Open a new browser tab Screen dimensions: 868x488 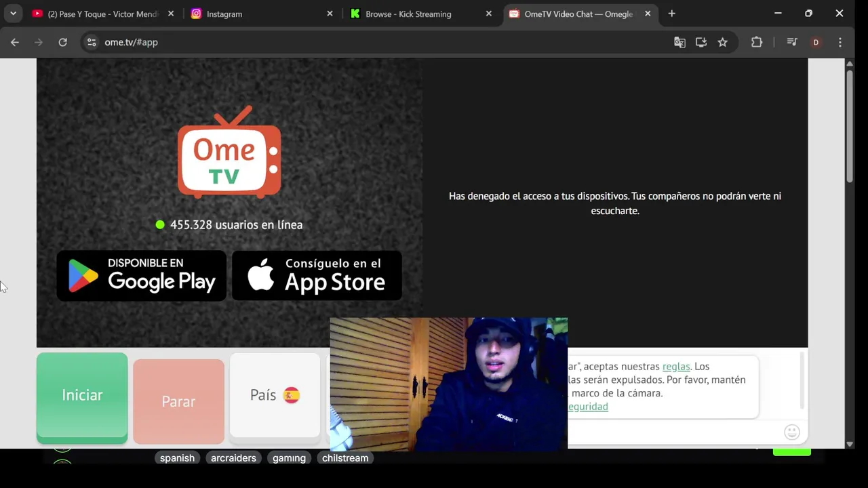(671, 14)
